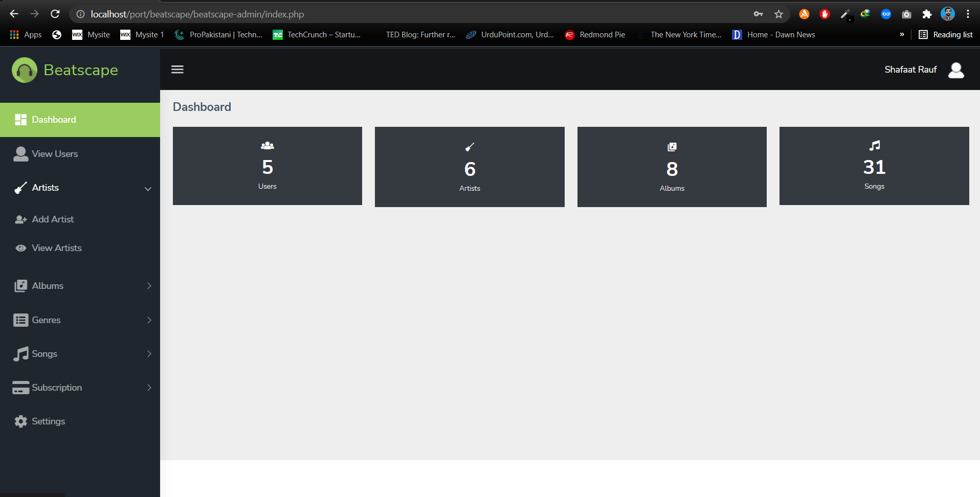Bookmark this page with the star icon

coord(778,14)
